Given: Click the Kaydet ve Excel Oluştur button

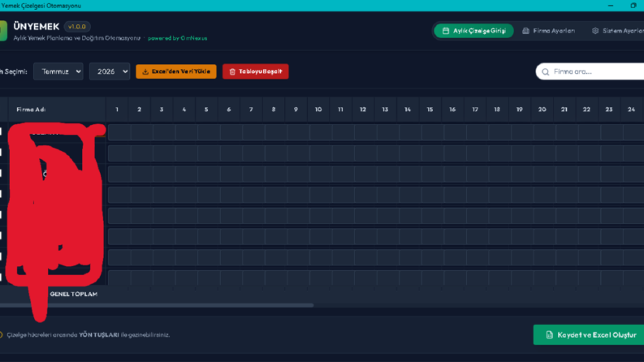Looking at the screenshot, I should tap(589, 335).
